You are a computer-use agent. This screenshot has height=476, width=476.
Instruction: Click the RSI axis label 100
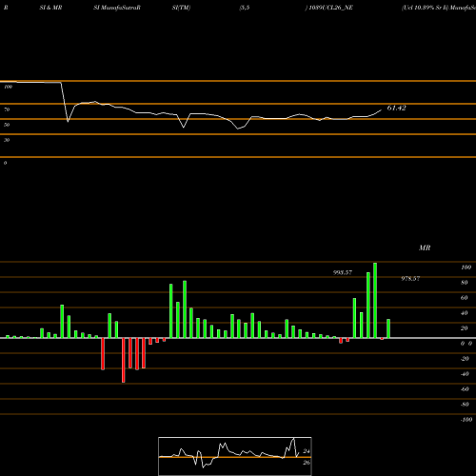[x=9, y=87]
